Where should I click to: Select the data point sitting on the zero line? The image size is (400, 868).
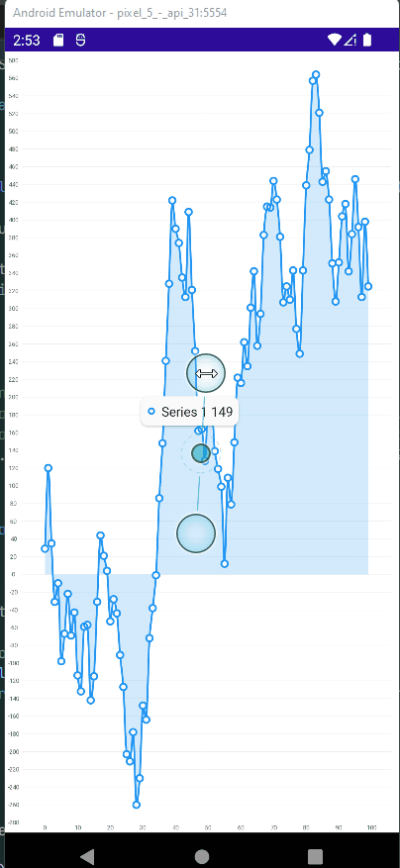(156, 575)
